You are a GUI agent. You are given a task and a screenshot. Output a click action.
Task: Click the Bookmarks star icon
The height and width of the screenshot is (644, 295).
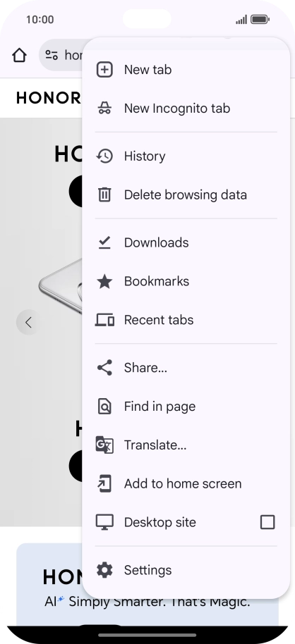(x=104, y=281)
